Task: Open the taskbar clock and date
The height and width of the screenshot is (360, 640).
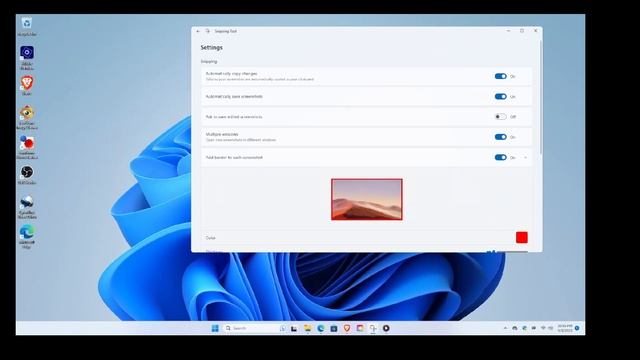Action: click(x=565, y=328)
